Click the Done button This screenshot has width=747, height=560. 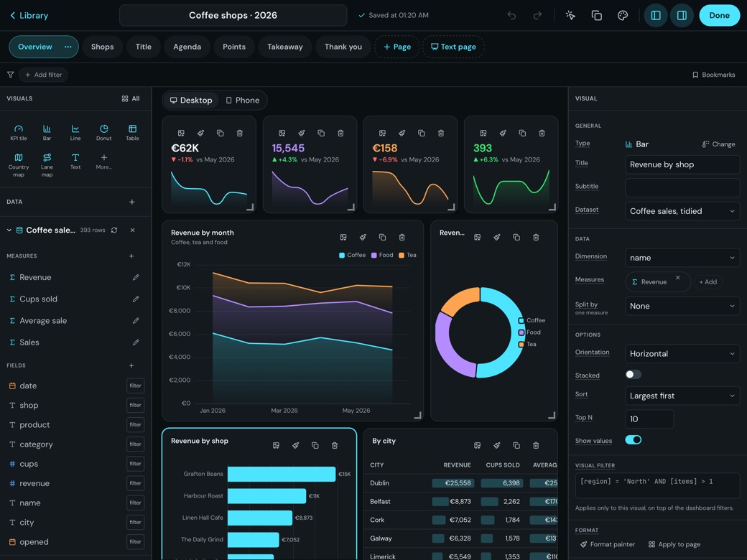tap(720, 15)
